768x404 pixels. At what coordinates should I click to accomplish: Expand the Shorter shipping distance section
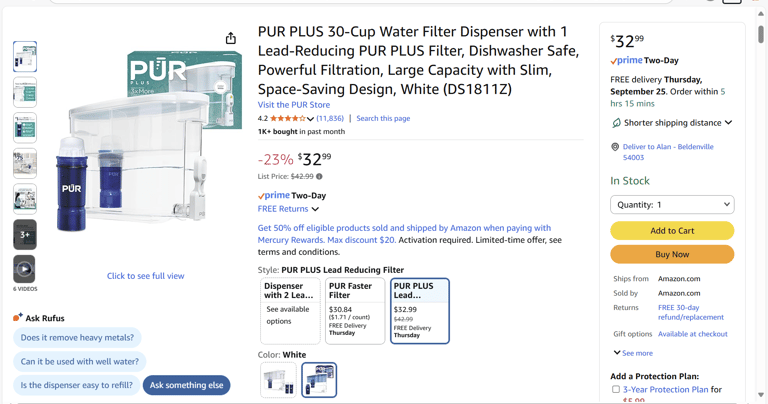coord(672,123)
